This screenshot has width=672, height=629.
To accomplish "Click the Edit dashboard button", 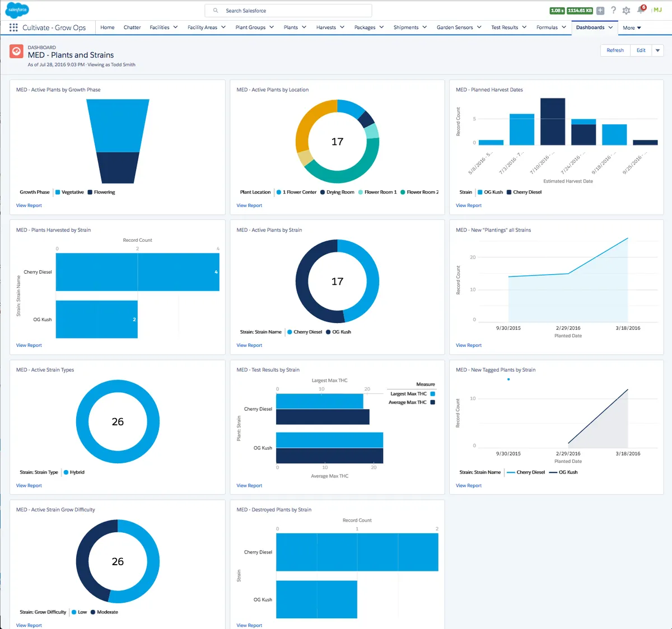I will click(x=641, y=50).
